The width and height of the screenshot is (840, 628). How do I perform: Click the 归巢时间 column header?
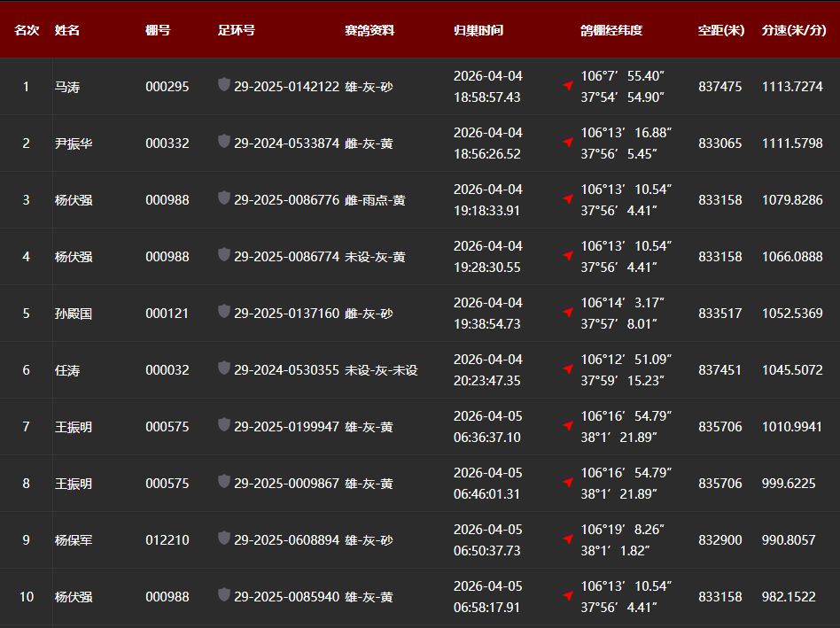[x=478, y=30]
